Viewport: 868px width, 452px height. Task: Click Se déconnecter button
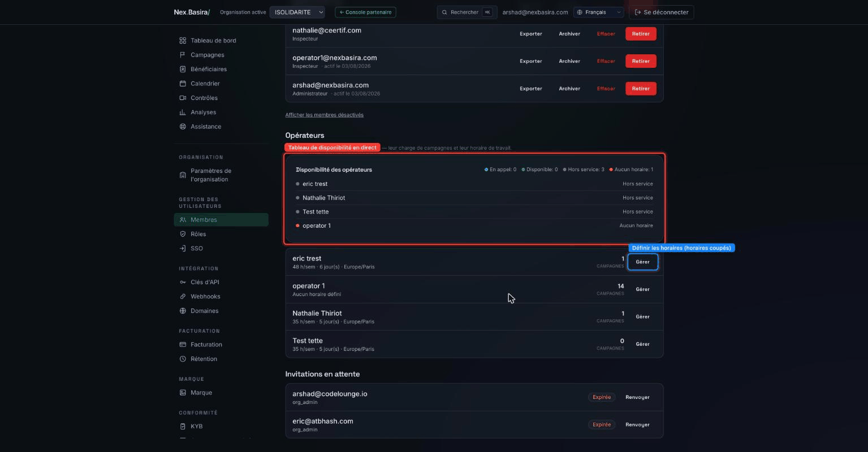661,12
